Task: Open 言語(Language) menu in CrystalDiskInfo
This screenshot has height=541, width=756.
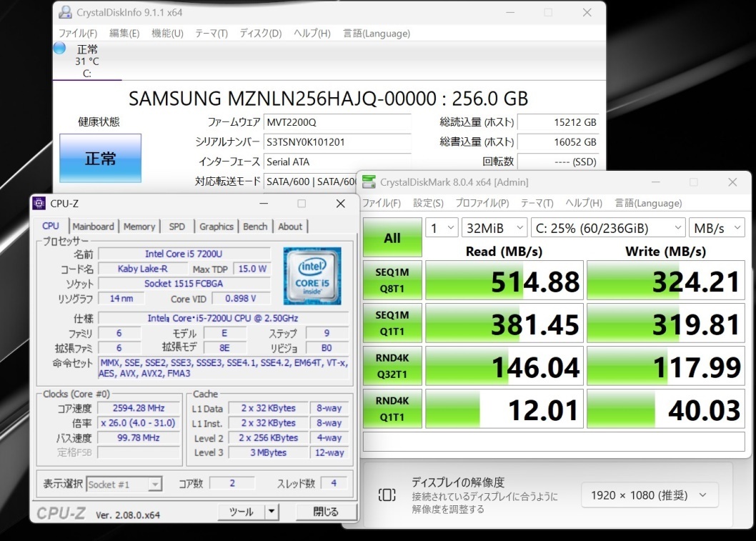Action: click(x=377, y=34)
